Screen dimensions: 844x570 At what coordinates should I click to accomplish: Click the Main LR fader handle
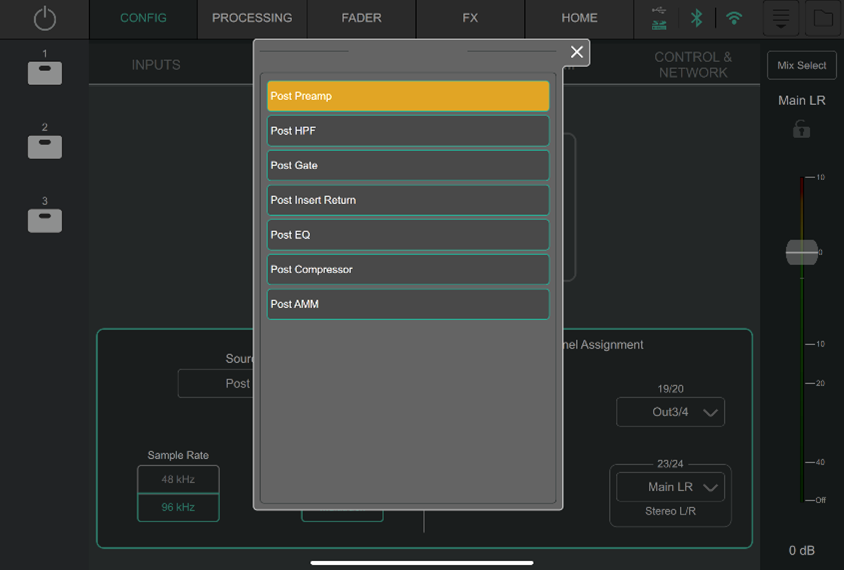pos(801,252)
